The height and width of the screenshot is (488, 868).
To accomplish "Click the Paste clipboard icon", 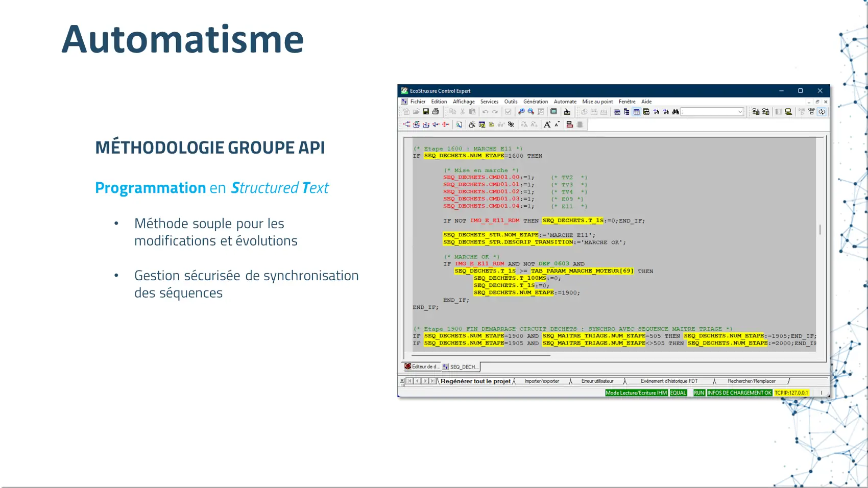I will coord(472,112).
